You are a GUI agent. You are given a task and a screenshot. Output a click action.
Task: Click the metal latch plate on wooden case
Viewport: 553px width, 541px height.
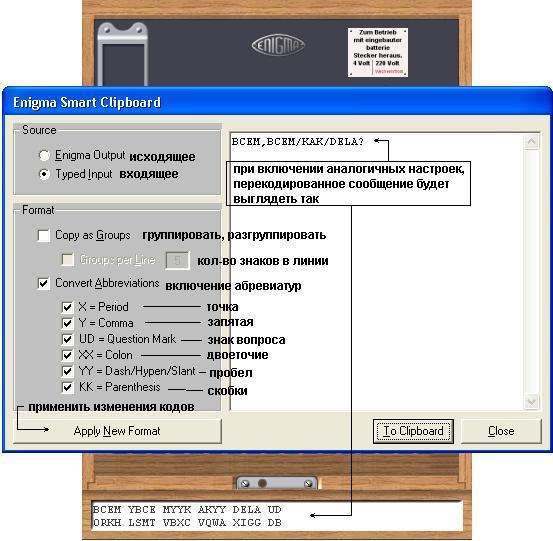[x=276, y=482]
